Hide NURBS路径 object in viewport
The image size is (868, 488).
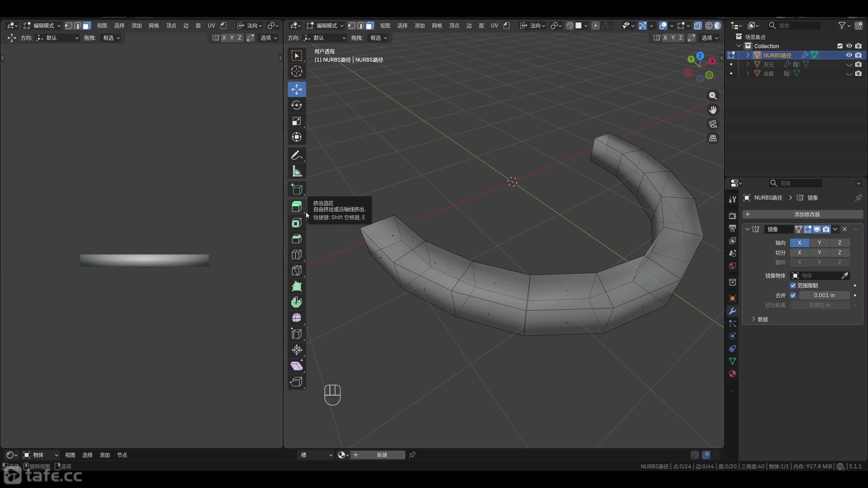click(849, 55)
